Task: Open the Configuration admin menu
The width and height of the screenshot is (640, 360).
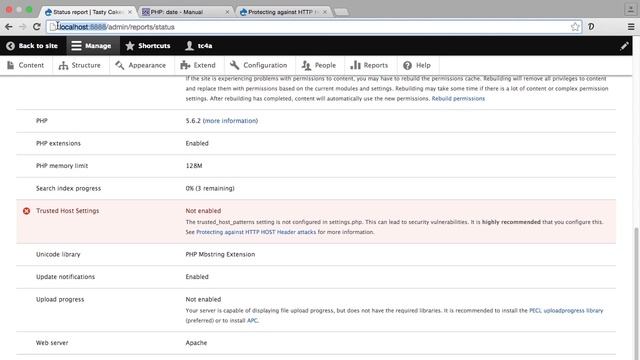Action: click(259, 65)
